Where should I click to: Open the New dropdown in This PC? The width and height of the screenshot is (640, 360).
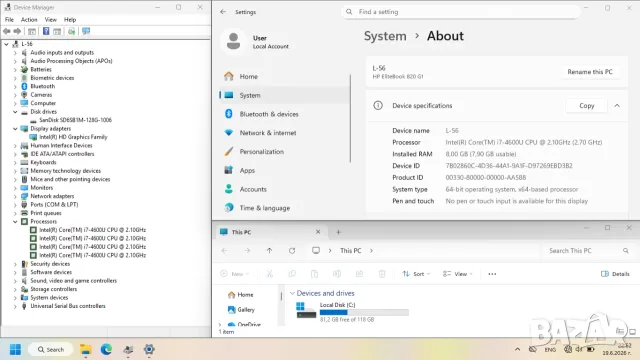point(235,274)
